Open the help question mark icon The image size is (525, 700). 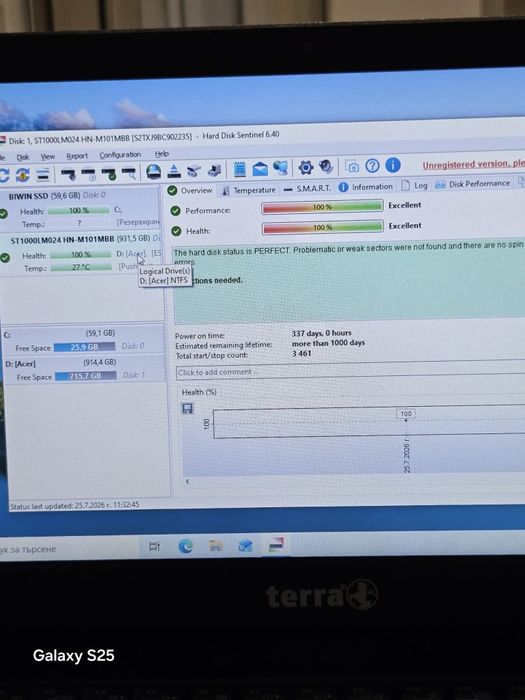(372, 166)
